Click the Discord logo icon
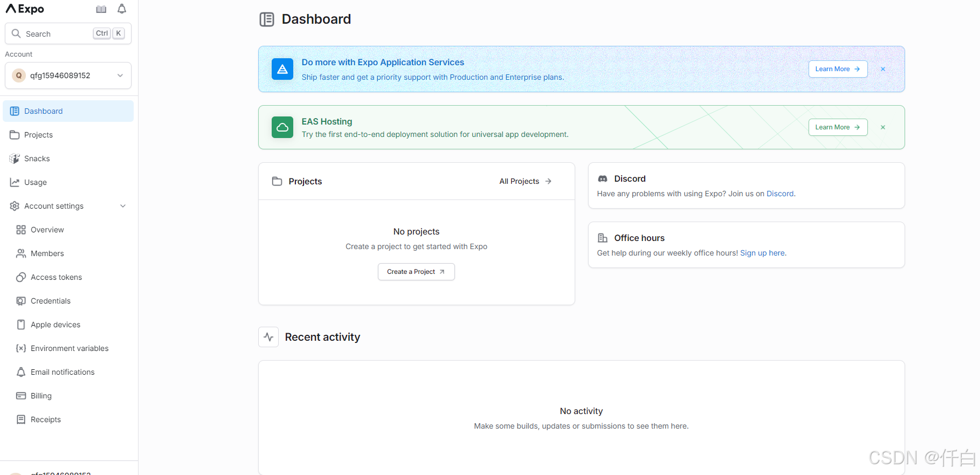Screen dimensions: 980x475 pos(603,178)
